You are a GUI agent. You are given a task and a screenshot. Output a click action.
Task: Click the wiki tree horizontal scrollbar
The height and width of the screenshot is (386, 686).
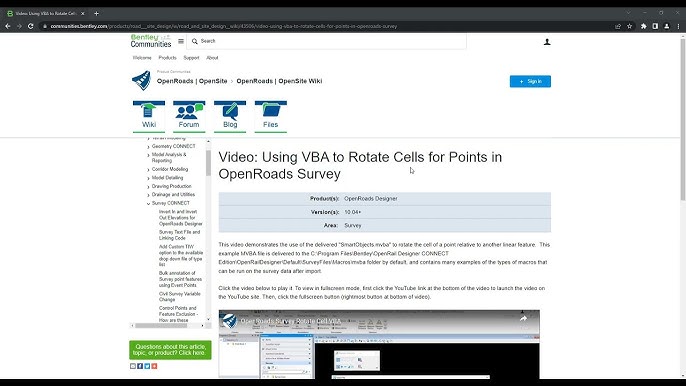161,326
